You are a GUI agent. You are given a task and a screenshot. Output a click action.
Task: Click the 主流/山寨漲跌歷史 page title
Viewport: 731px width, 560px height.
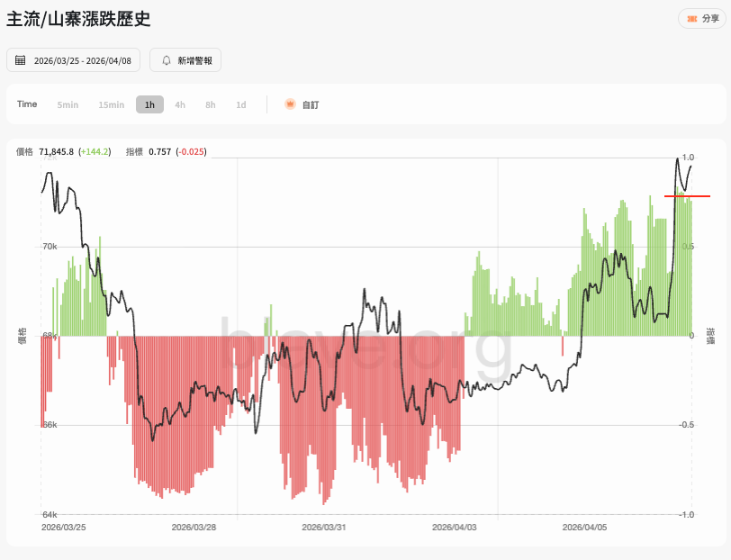pos(78,19)
